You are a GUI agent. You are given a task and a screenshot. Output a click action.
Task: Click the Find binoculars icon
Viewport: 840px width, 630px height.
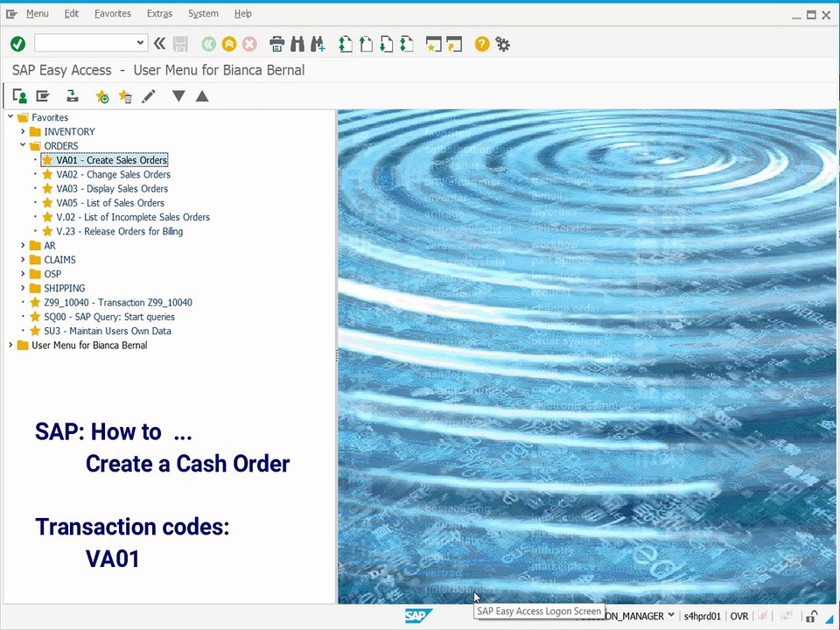pos(297,44)
